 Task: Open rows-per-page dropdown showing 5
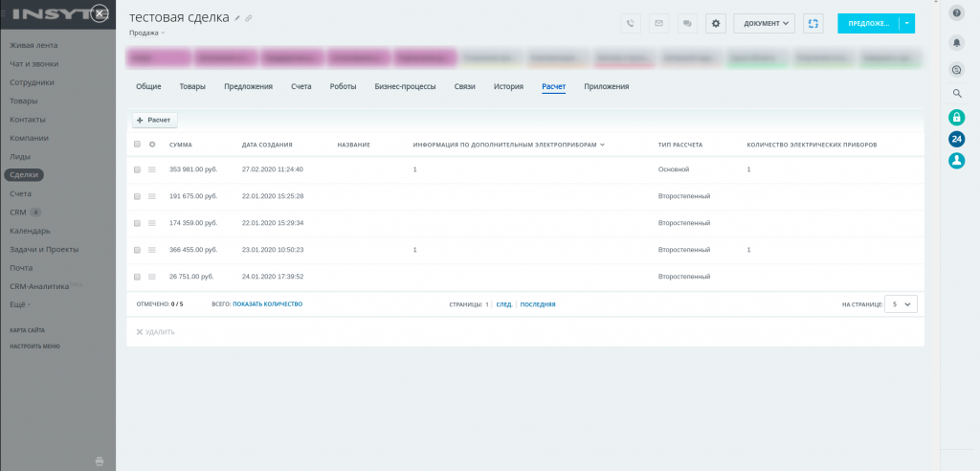pyautogui.click(x=902, y=304)
